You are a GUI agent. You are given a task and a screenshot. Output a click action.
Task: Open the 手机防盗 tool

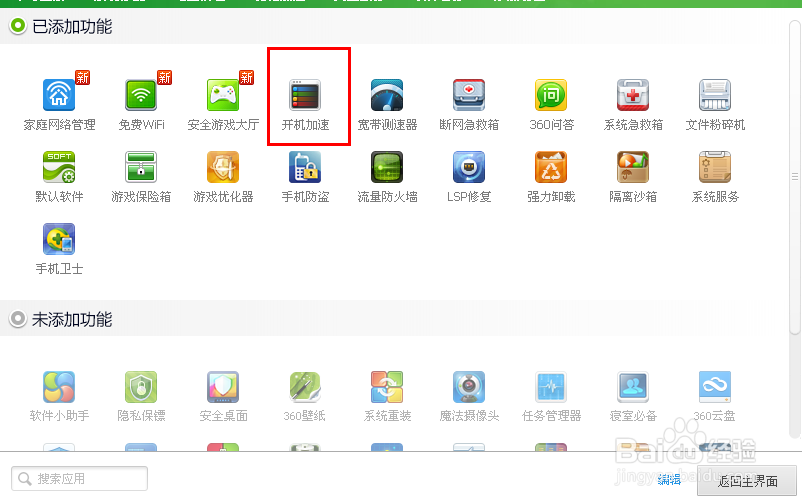305,167
